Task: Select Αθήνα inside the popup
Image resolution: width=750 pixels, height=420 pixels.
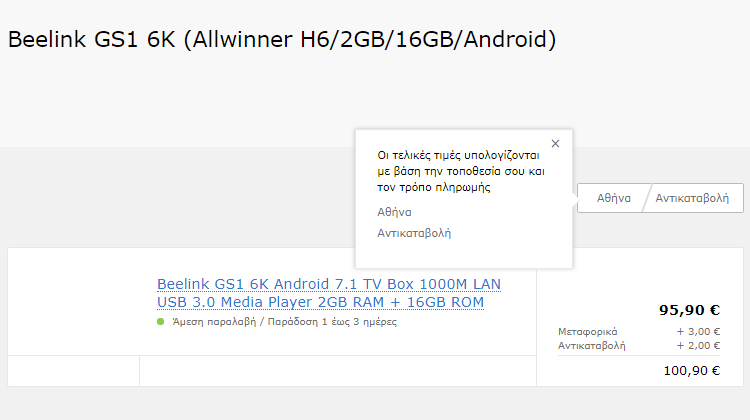Action: 394,212
